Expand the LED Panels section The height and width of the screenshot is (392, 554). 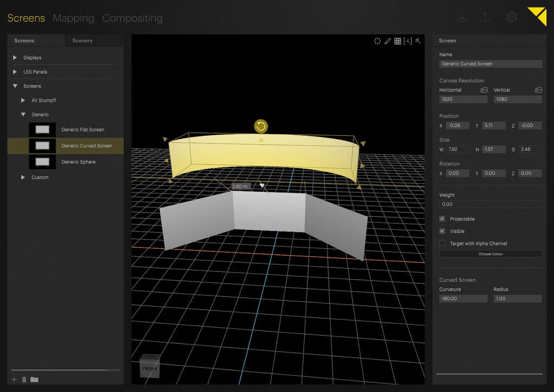coord(15,72)
